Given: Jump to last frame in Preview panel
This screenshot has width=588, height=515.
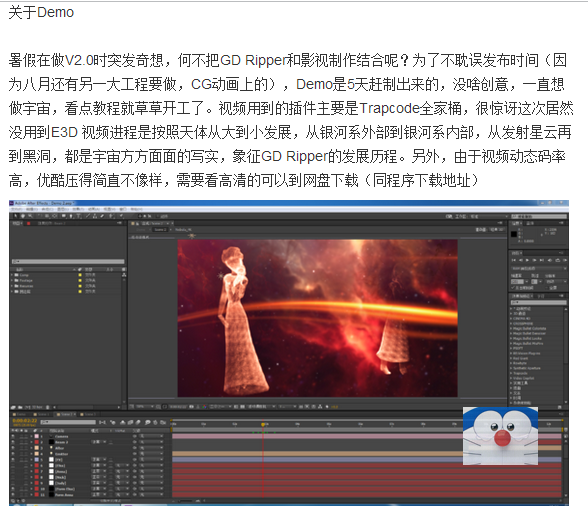Looking at the screenshot, I should (x=542, y=260).
